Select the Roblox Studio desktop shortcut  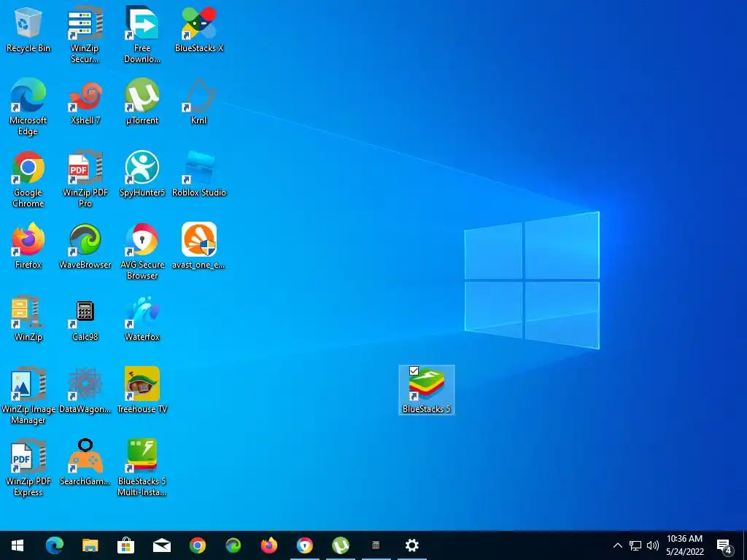pyautogui.click(x=199, y=174)
